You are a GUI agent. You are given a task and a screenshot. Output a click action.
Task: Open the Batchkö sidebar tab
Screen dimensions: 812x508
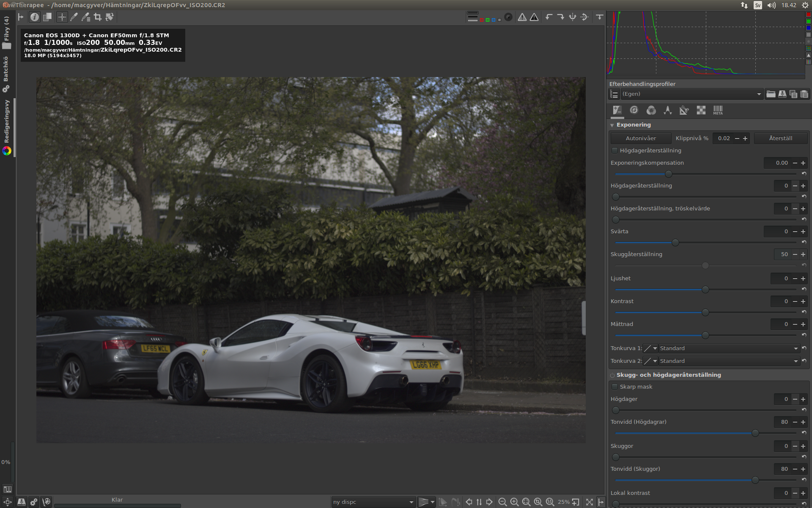tap(6, 70)
